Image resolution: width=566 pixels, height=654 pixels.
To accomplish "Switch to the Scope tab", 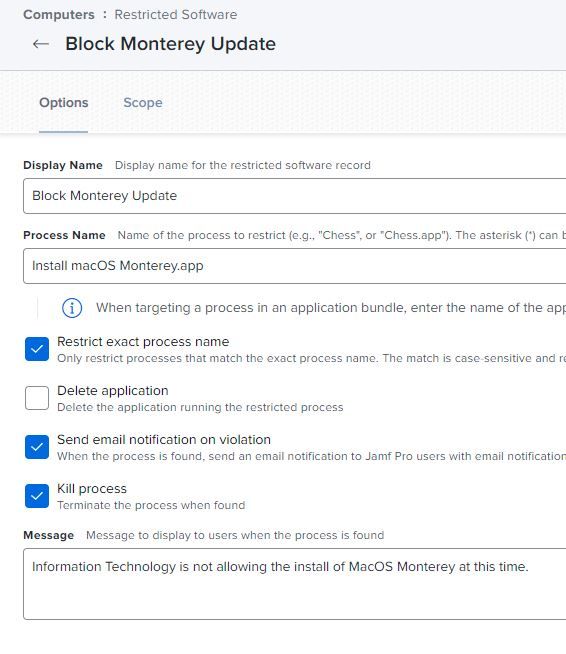I will tap(143, 103).
